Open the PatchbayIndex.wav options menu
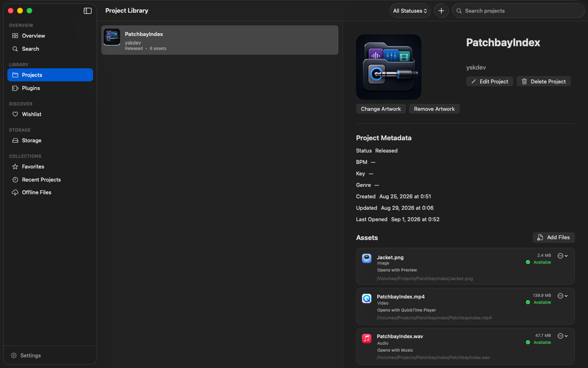The height and width of the screenshot is (368, 588). click(x=563, y=336)
